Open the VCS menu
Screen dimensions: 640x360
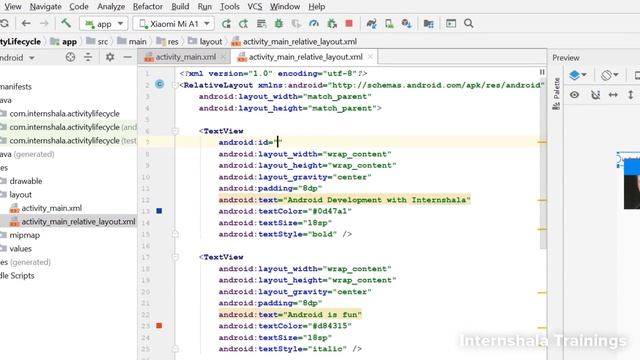click(255, 7)
